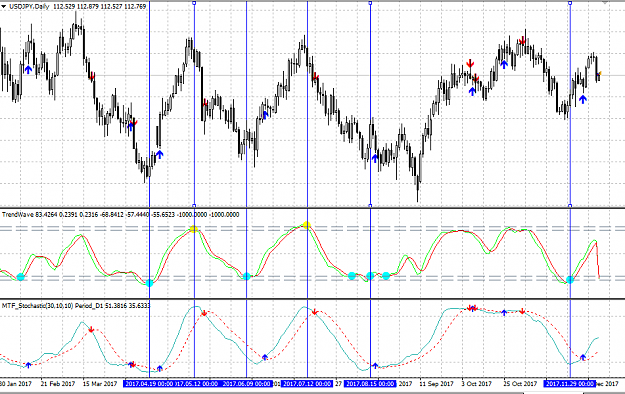This screenshot has width=625, height=394.
Task: Click top handle of the August 15 vertical line
Action: [370, 3]
